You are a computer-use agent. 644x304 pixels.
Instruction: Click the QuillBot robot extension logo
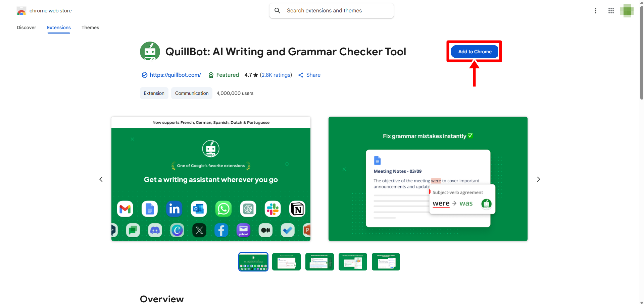point(150,52)
